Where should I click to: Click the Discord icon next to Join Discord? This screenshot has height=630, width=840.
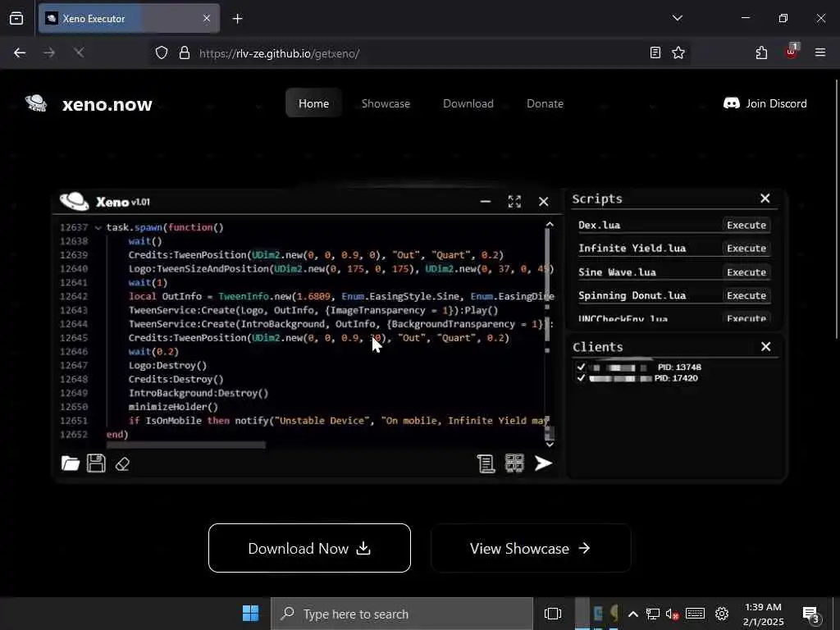tap(731, 103)
